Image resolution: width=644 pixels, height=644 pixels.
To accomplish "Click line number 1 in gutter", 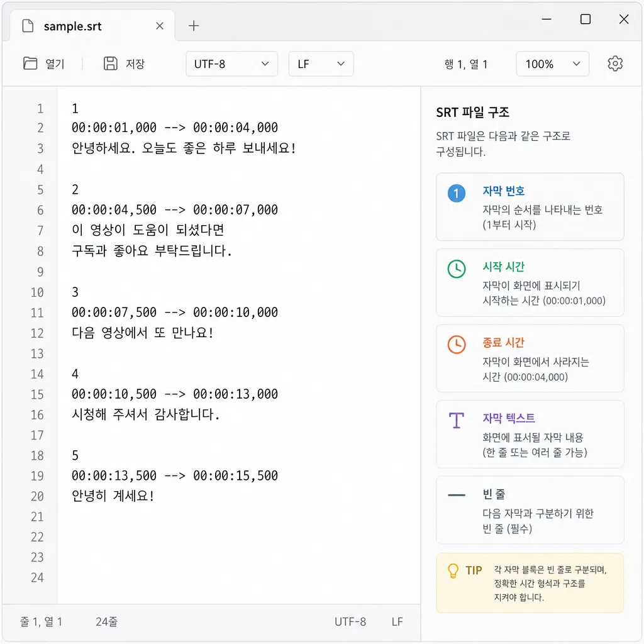I will 40,108.
